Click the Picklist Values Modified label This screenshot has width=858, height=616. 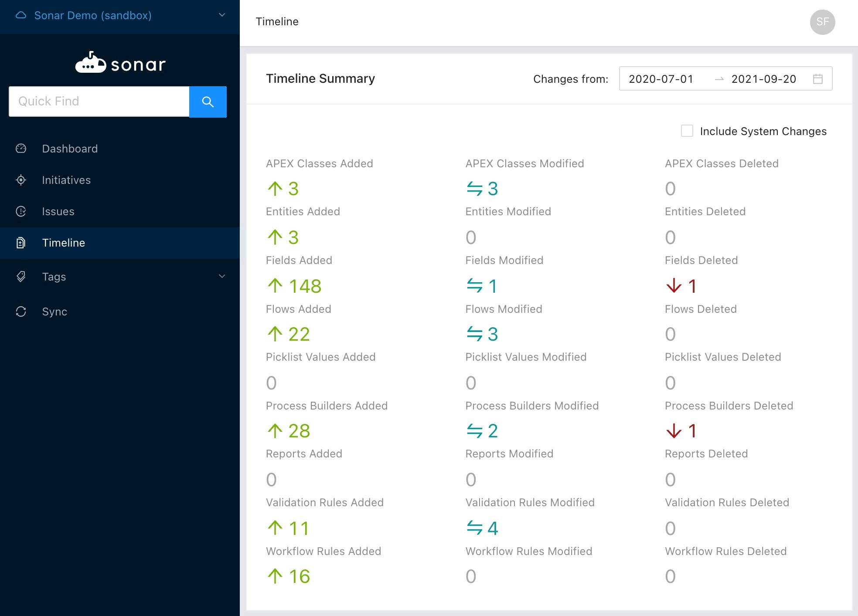click(526, 357)
